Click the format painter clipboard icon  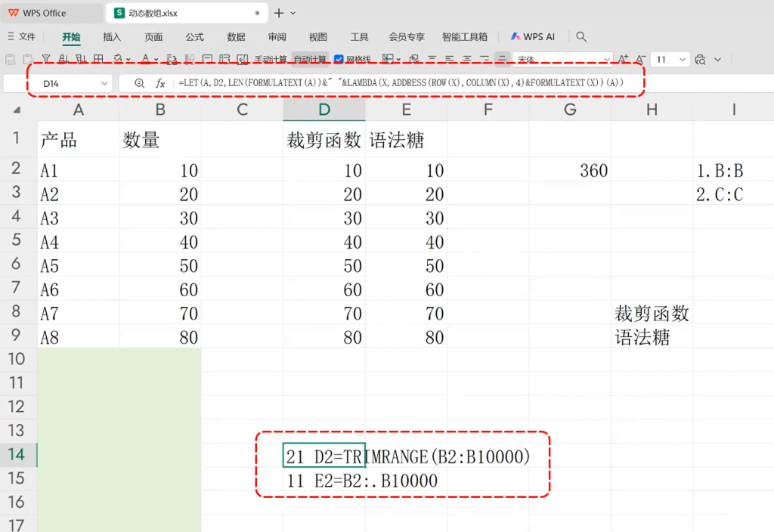pyautogui.click(x=28, y=59)
